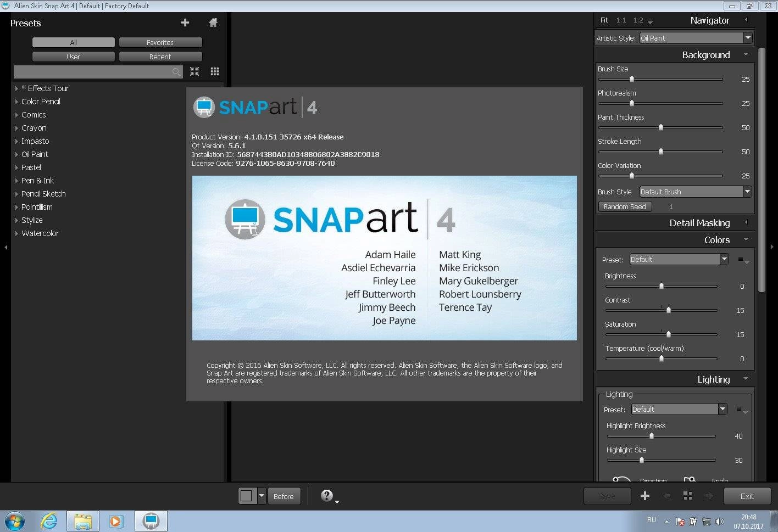Select Pointillism category
Viewport: 778px width, 532px height.
coord(37,207)
